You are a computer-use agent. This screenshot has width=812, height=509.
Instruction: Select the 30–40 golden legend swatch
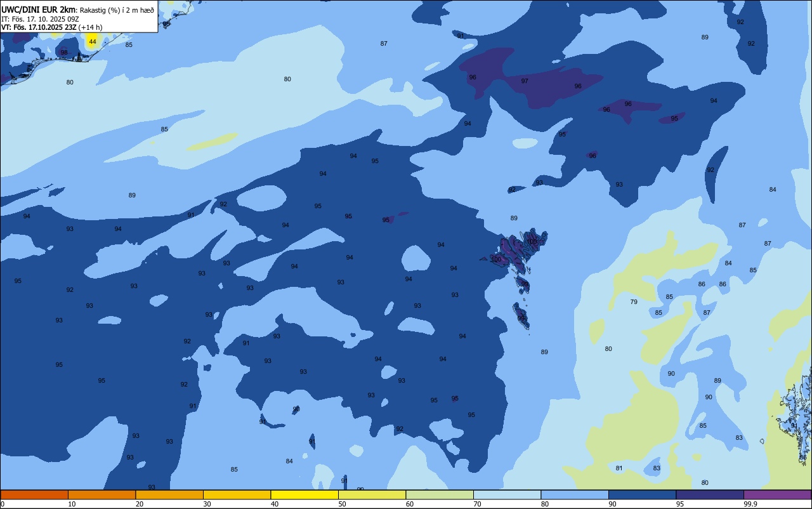237,494
